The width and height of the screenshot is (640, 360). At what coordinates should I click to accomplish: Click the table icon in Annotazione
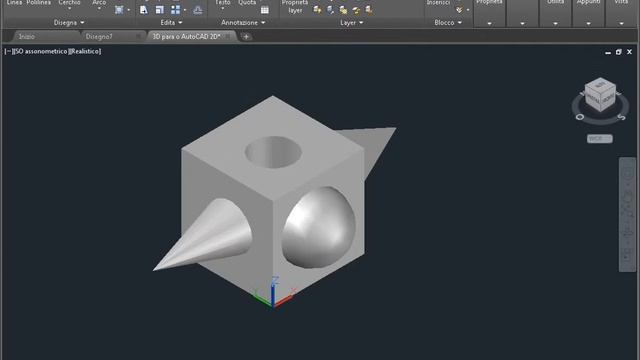pos(265,10)
